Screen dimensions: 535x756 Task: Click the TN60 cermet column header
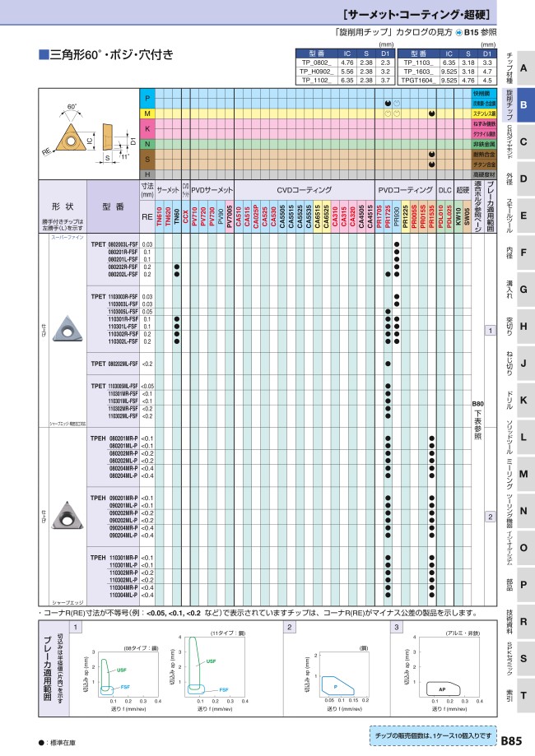point(177,219)
